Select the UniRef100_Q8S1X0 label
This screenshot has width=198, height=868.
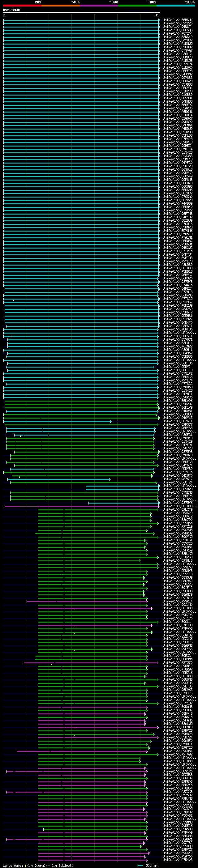pos(177,771)
